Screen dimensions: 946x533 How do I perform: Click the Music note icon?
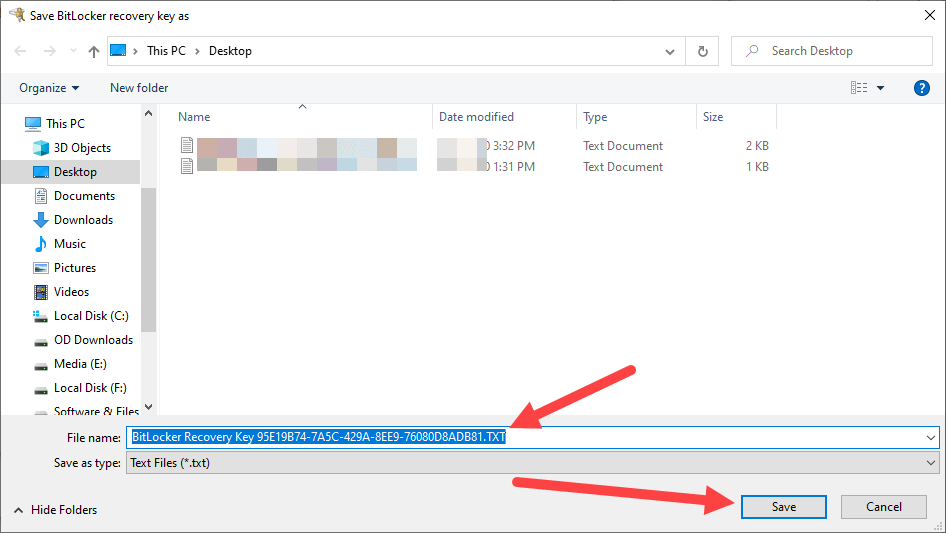click(41, 244)
